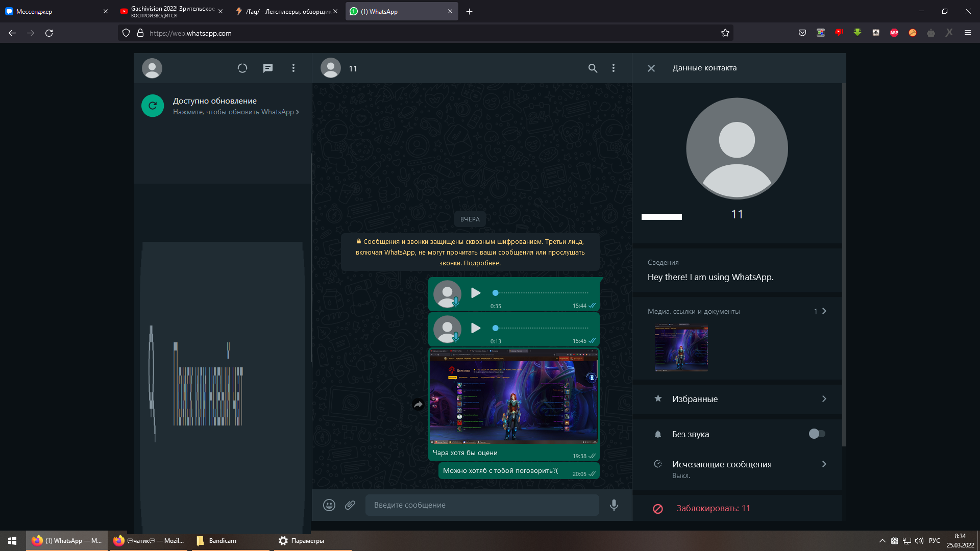980x551 pixels.
Task: Click message Можно хотяб с тобой поговорить
Action: click(500, 470)
